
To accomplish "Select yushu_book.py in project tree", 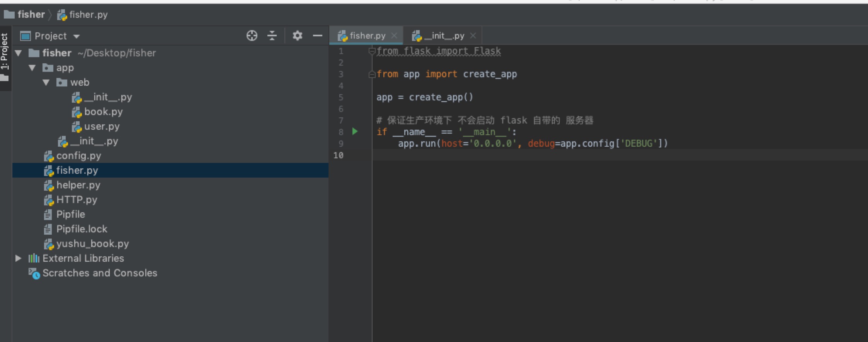I will click(87, 244).
